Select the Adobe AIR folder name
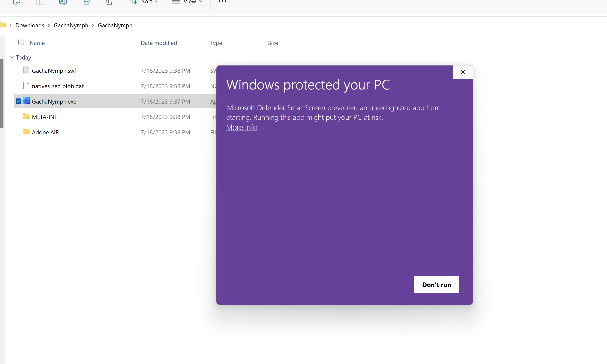Viewport: 607px width, 364px height. pos(45,132)
